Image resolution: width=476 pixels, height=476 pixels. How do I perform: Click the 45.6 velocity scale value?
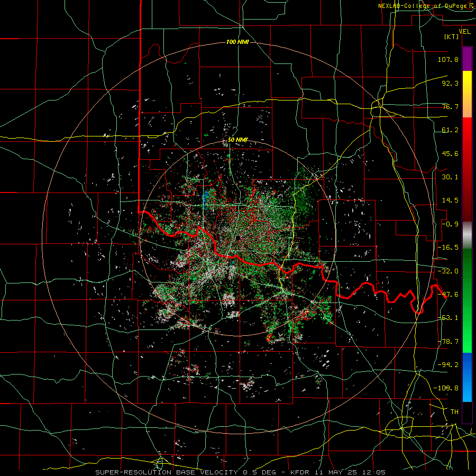450,153
